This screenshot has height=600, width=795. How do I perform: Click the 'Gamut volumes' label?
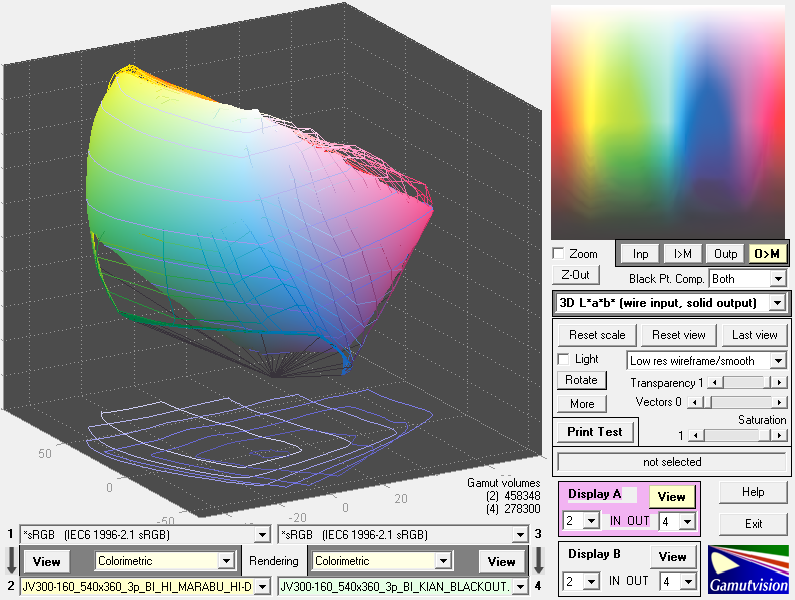click(503, 483)
